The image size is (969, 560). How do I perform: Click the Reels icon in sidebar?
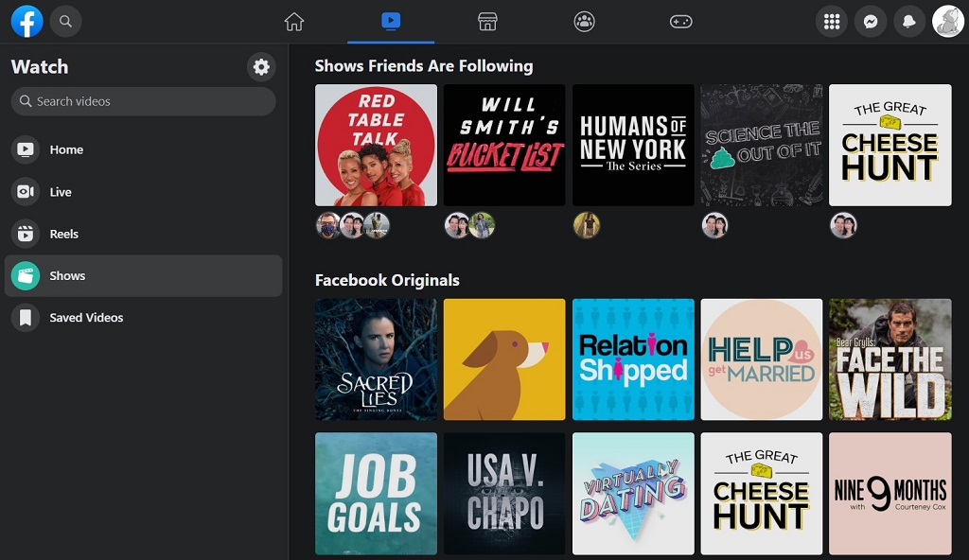point(26,234)
